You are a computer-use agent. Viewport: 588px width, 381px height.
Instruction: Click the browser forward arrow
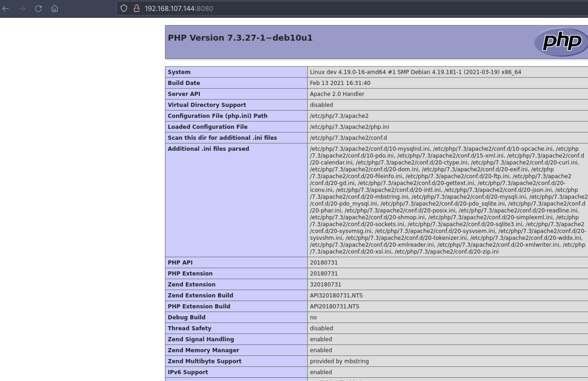22,9
